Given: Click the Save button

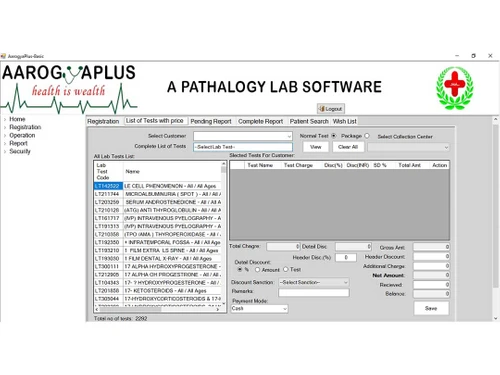Looking at the screenshot, I should tap(431, 308).
